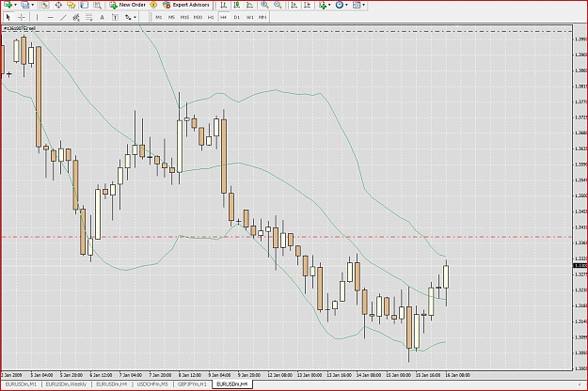
Task: Click the Periods clock icon
Action: [340, 5]
